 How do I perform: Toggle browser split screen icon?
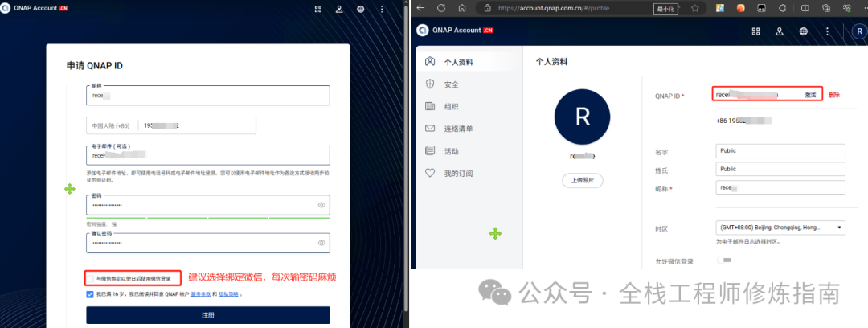805,8
